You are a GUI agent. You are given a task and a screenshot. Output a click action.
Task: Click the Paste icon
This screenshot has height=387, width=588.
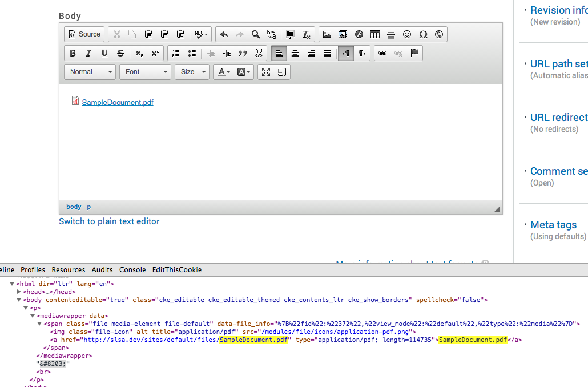point(148,34)
